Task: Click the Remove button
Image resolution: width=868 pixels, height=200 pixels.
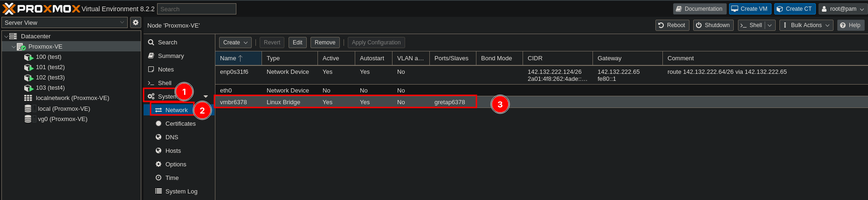Action: (325, 43)
